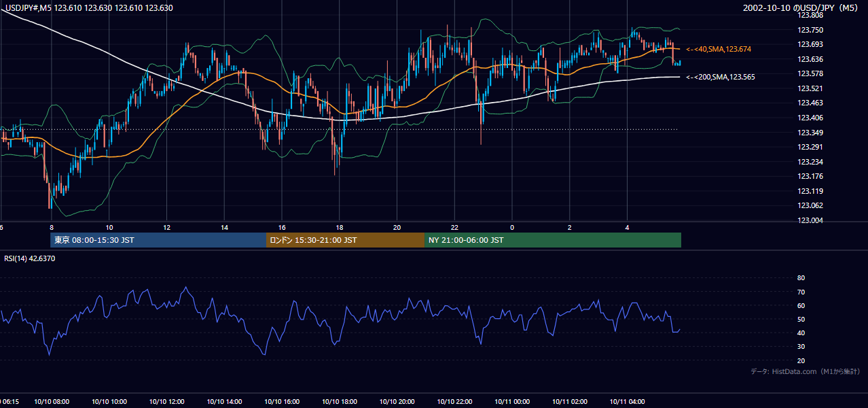Click hour label 14 under the price chart
868x408 pixels.
(224, 227)
